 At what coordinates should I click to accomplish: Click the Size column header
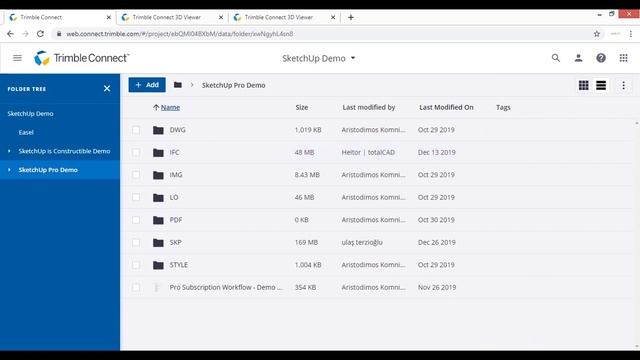click(302, 107)
